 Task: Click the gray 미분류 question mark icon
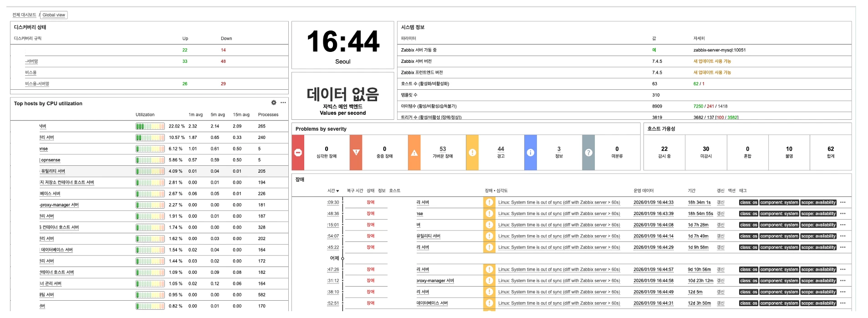[x=588, y=153]
